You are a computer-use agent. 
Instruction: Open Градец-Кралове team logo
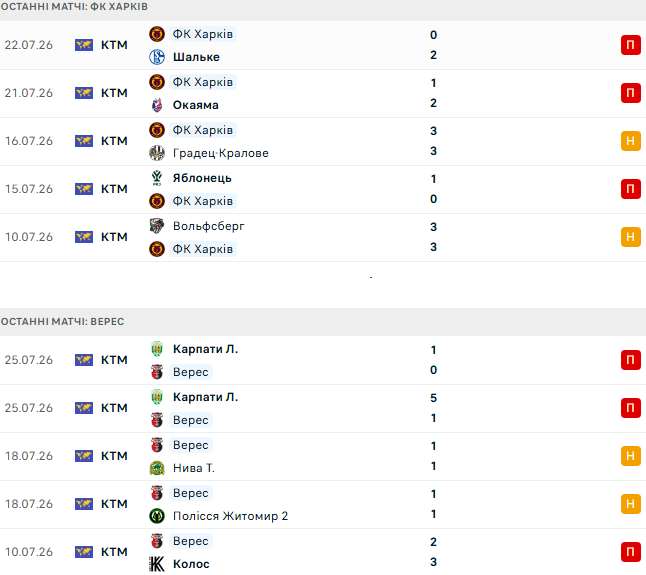(x=157, y=153)
